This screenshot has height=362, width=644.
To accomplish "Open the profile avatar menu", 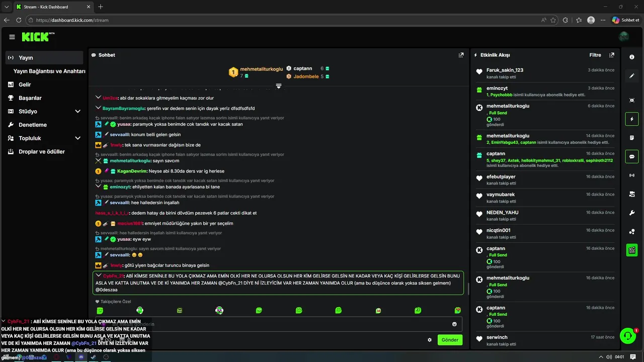I will tap(624, 37).
